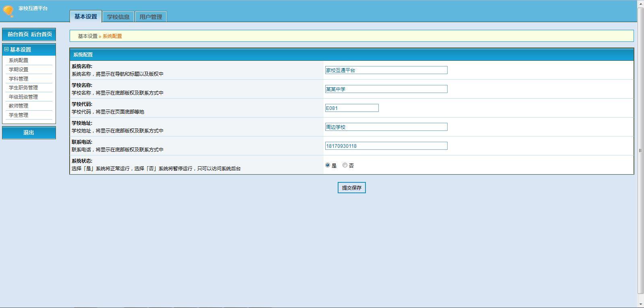This screenshot has width=644, height=308.
Task: Open 年级班级管理 in sidebar
Action: click(23, 97)
